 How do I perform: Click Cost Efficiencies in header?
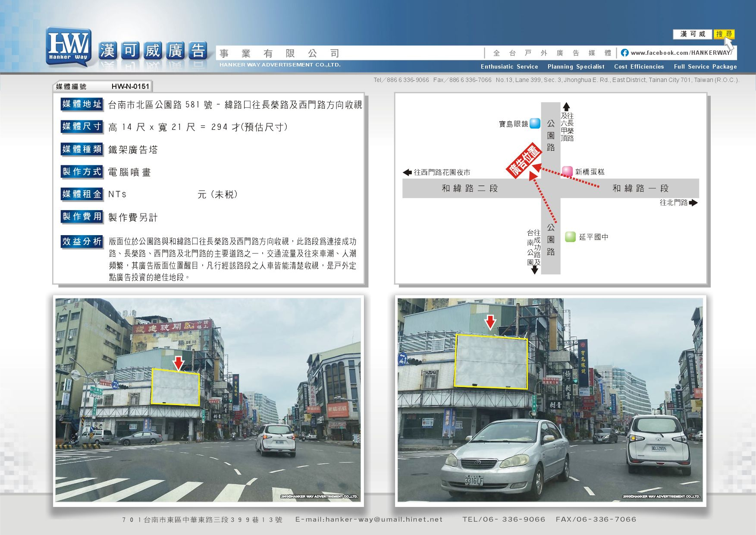[639, 66]
